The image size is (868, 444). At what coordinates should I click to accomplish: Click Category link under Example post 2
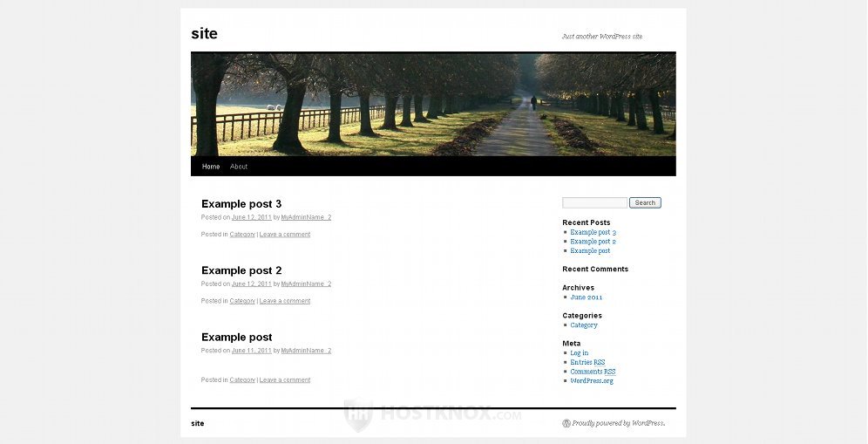coord(242,301)
